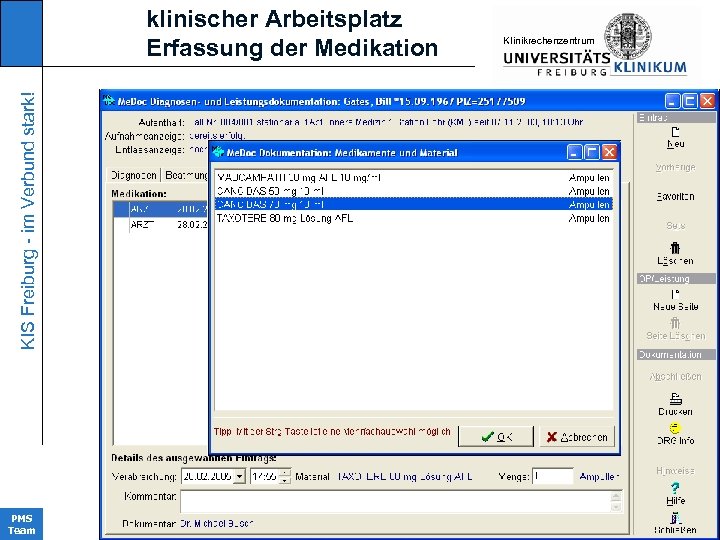720x540 pixels.
Task: Click the Ampullen unit label beside Menge
Action: point(599,477)
